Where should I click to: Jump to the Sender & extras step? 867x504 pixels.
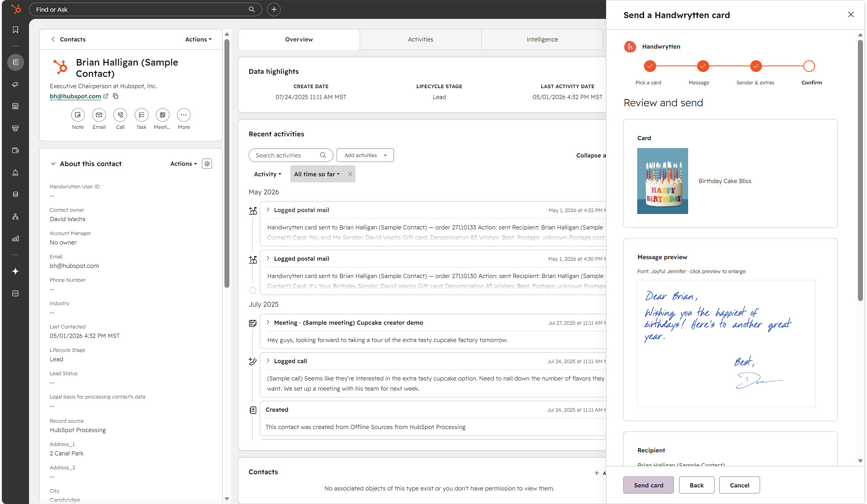(x=756, y=66)
